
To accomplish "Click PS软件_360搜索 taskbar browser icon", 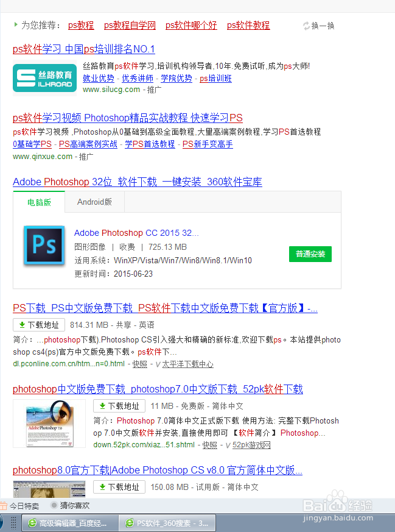I will pos(130,523).
